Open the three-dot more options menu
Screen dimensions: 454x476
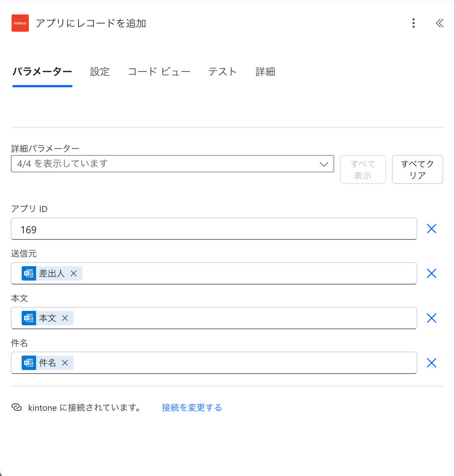click(414, 23)
